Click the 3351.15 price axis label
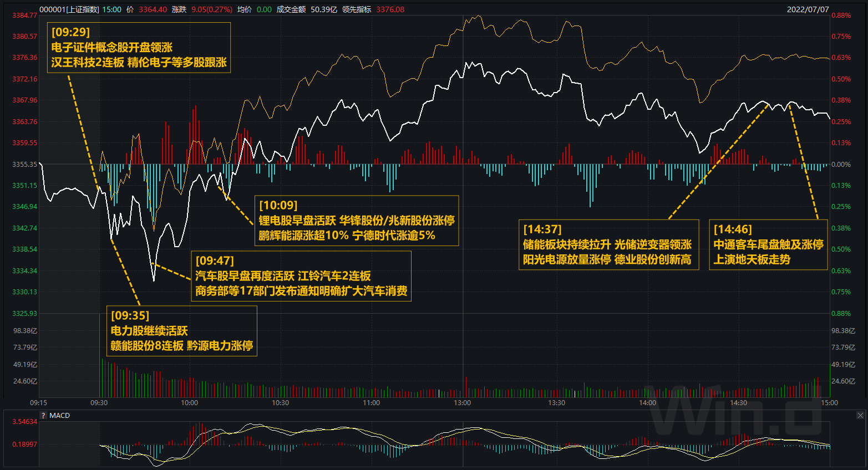The image size is (868, 470). tap(25, 186)
